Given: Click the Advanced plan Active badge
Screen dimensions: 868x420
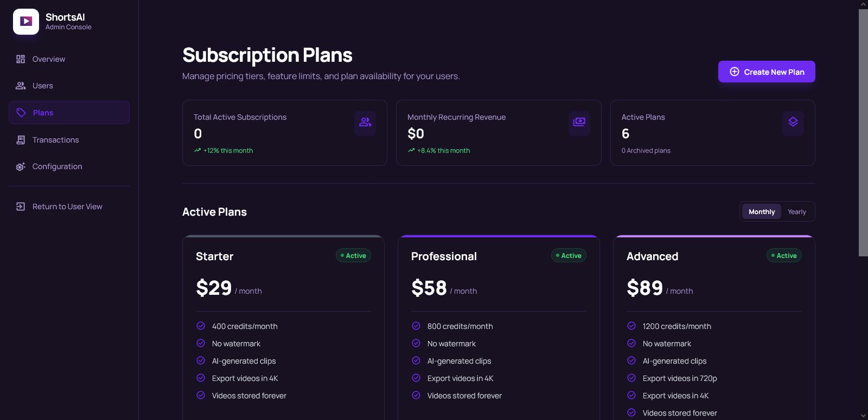Looking at the screenshot, I should (784, 256).
